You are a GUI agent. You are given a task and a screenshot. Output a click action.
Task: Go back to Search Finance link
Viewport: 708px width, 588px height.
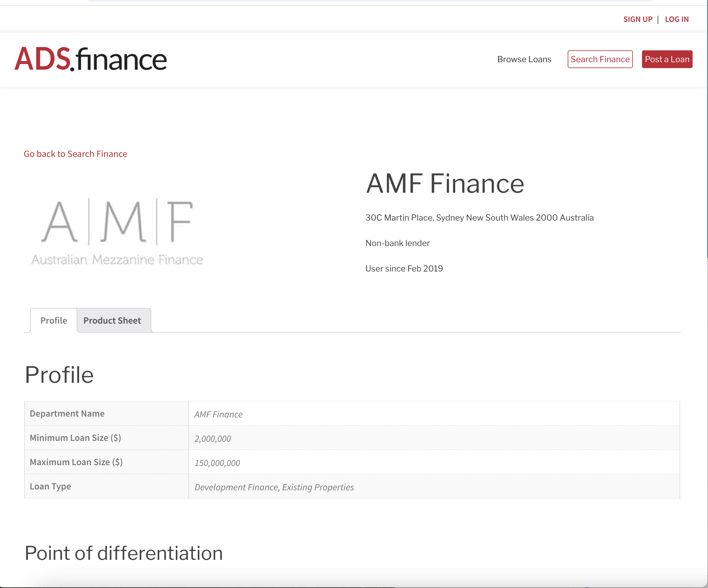coord(75,154)
